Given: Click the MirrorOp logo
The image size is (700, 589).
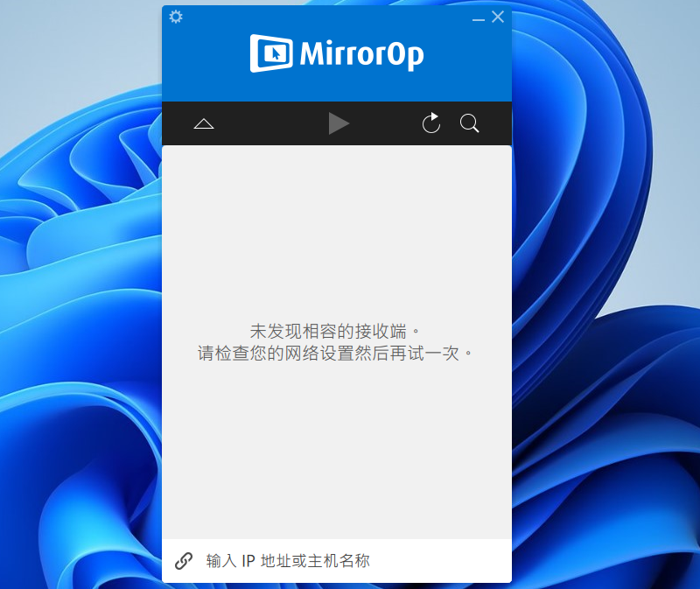Looking at the screenshot, I should click(337, 53).
